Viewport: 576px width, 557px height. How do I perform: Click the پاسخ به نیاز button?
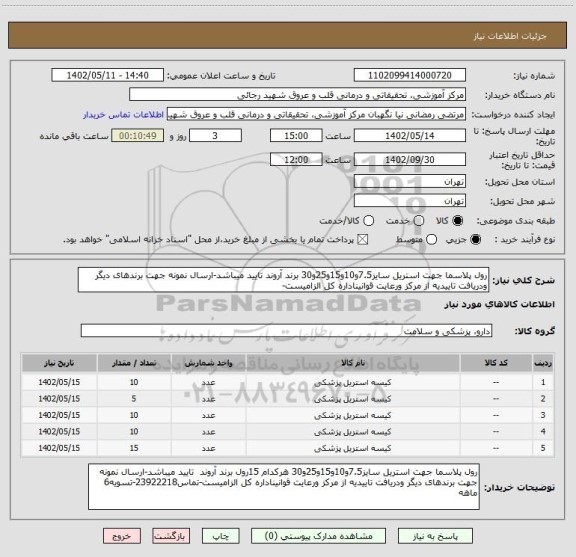[x=435, y=536]
